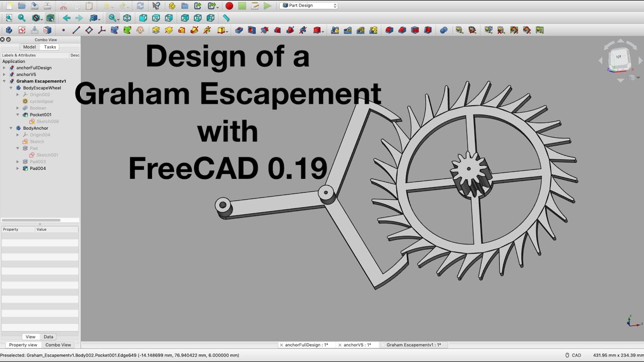
Task: Open the draw style dropdown
Action: pyautogui.click(x=37, y=18)
